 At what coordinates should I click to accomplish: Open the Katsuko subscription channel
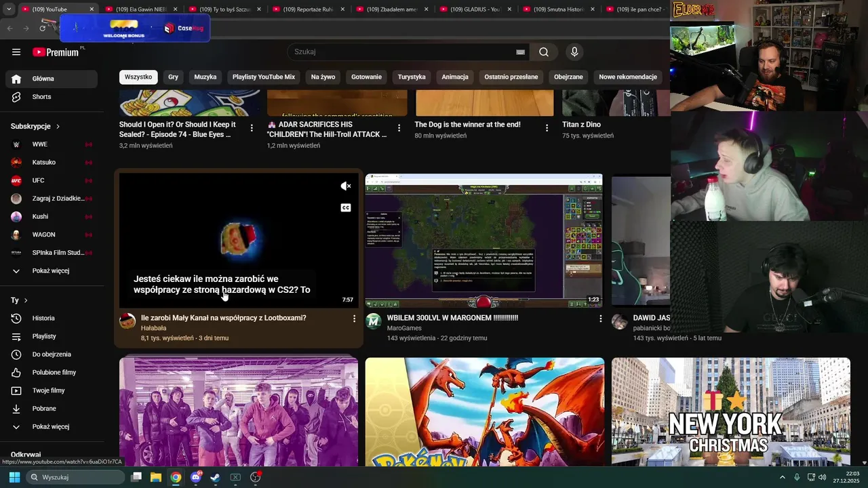pyautogui.click(x=52, y=162)
